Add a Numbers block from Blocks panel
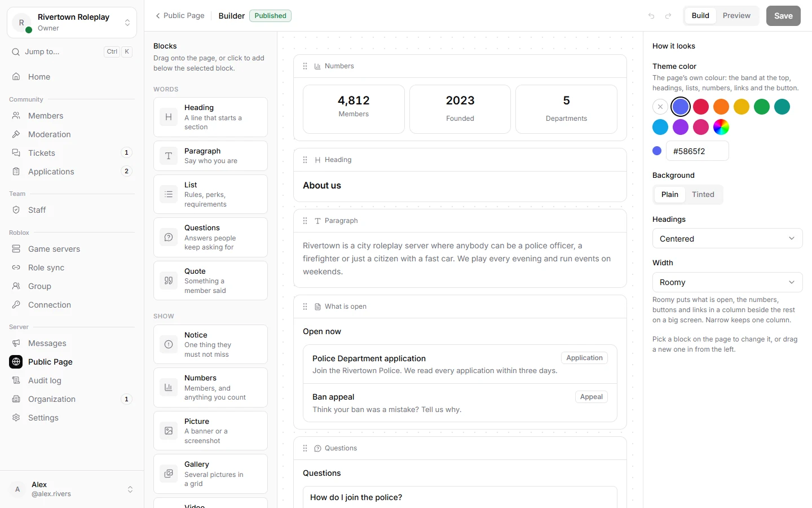 tap(210, 387)
